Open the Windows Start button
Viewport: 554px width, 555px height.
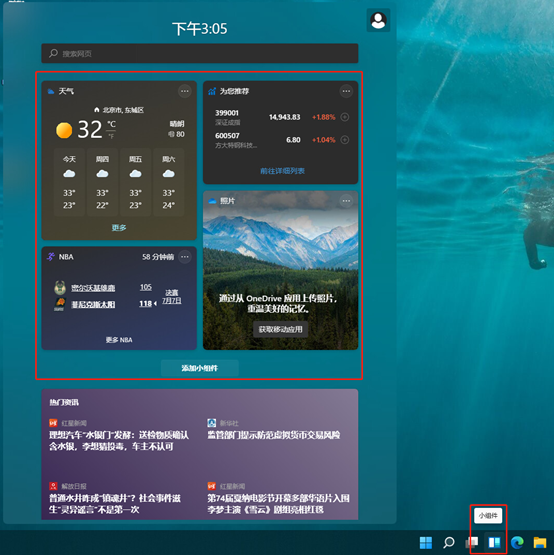click(426, 542)
